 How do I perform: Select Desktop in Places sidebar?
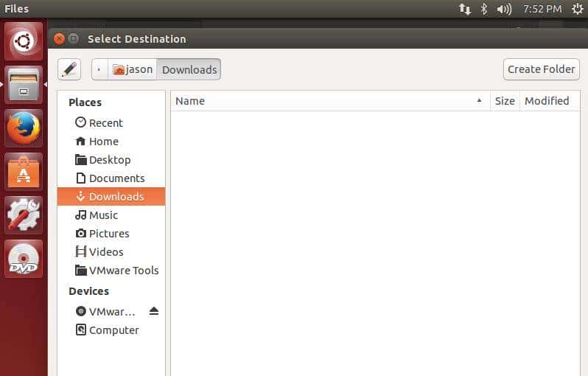(111, 160)
